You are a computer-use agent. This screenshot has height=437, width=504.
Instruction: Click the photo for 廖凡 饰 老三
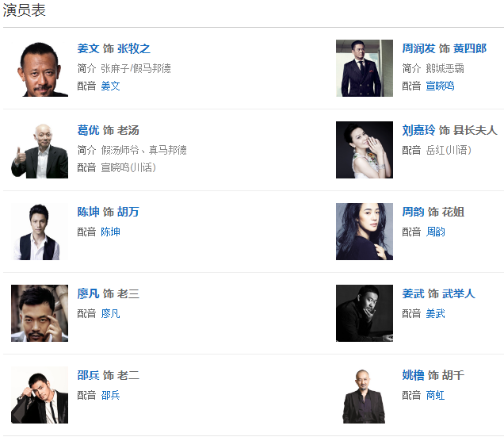tap(40, 313)
